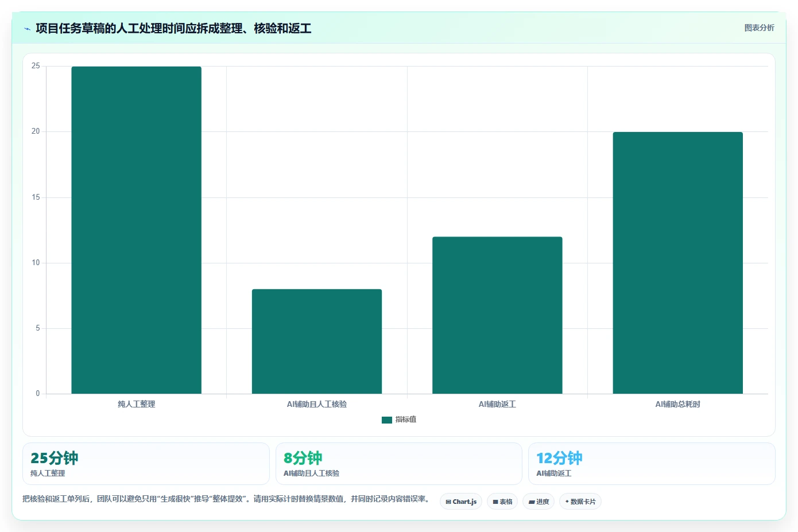Click the header icon beside the chart title
The height and width of the screenshot is (532, 798).
[27, 29]
